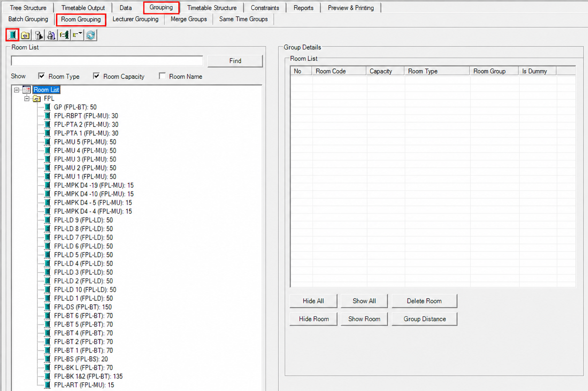This screenshot has width=588, height=391.
Task: Open the Same Time Groups sub-tab
Action: click(x=244, y=19)
